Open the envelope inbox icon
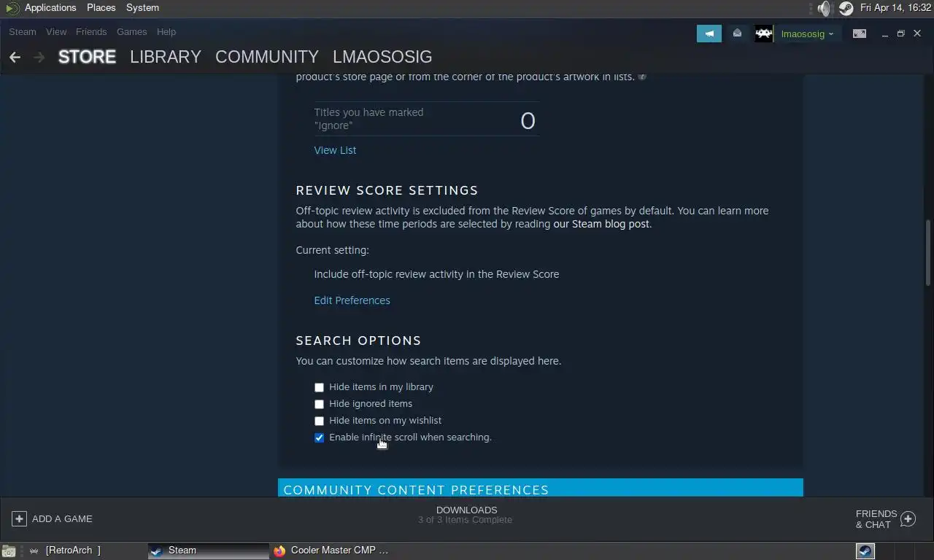This screenshot has width=934, height=560. (x=737, y=34)
